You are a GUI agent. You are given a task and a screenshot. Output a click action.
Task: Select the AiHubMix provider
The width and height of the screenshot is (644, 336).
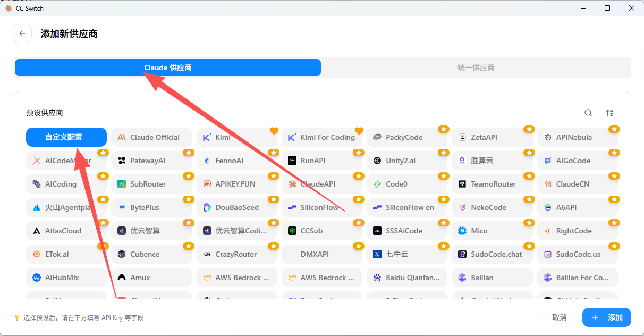[x=66, y=278]
